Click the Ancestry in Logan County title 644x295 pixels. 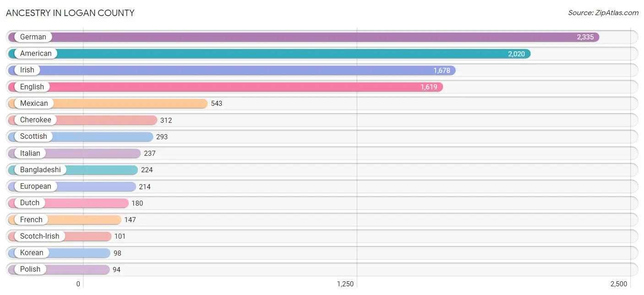[70, 13]
